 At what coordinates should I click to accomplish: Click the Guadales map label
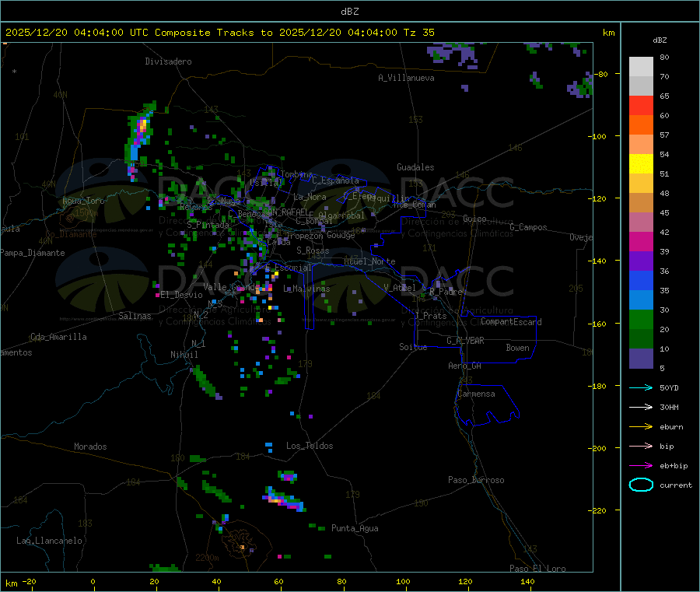coord(415,167)
